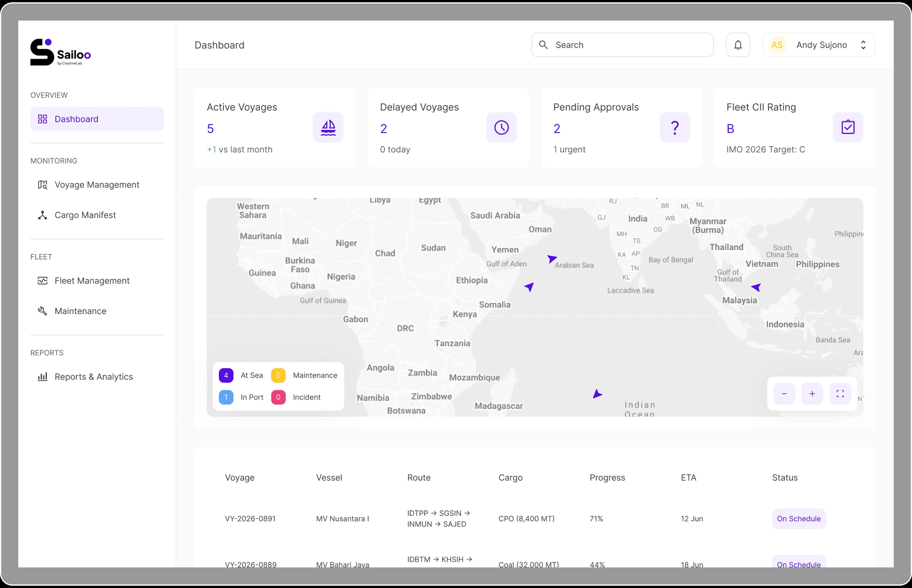The image size is (912, 588).
Task: Open the Dashboard sidebar item
Action: pos(97,119)
